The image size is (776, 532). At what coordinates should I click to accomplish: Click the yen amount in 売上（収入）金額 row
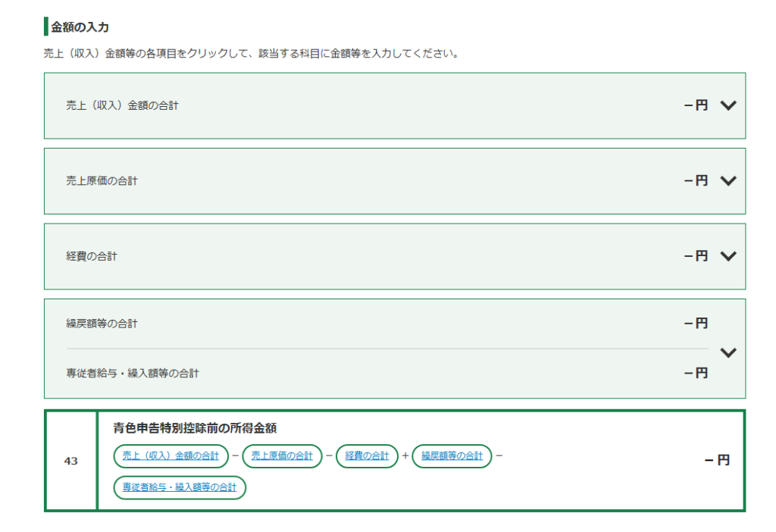[x=696, y=105]
